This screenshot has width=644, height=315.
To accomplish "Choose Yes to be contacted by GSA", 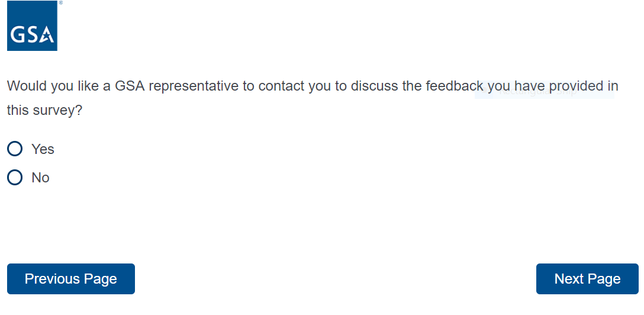I will 15,149.
